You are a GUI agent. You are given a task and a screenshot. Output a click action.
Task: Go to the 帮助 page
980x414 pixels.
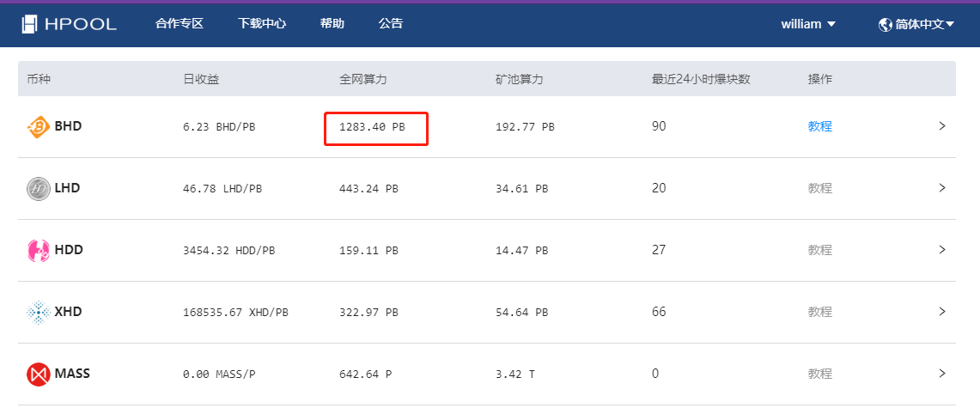[332, 24]
